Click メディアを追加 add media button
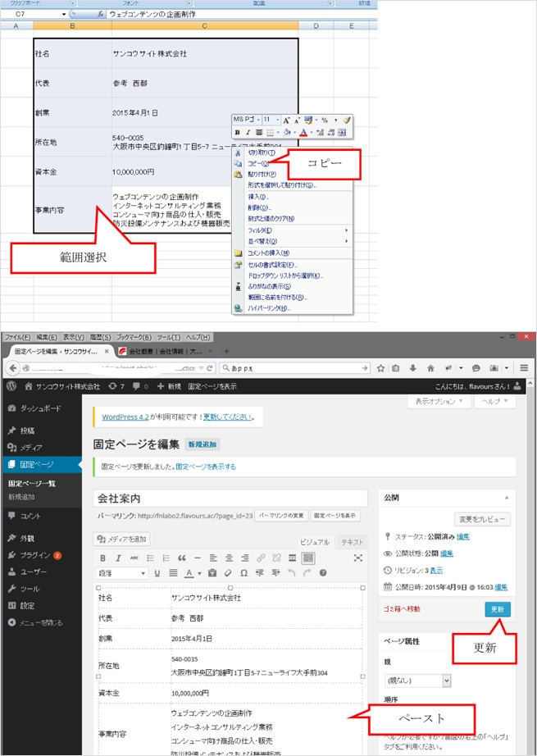537x756 pixels. (122, 539)
